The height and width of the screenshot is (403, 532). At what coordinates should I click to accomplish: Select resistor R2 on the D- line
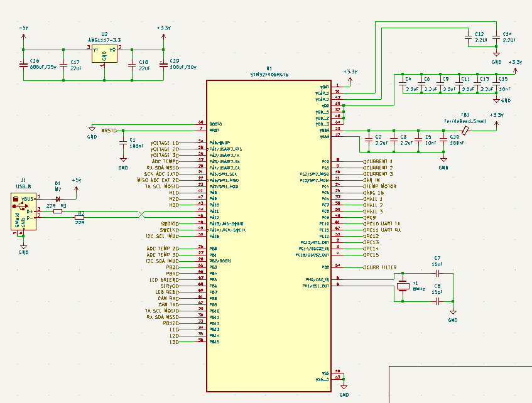tap(79, 217)
